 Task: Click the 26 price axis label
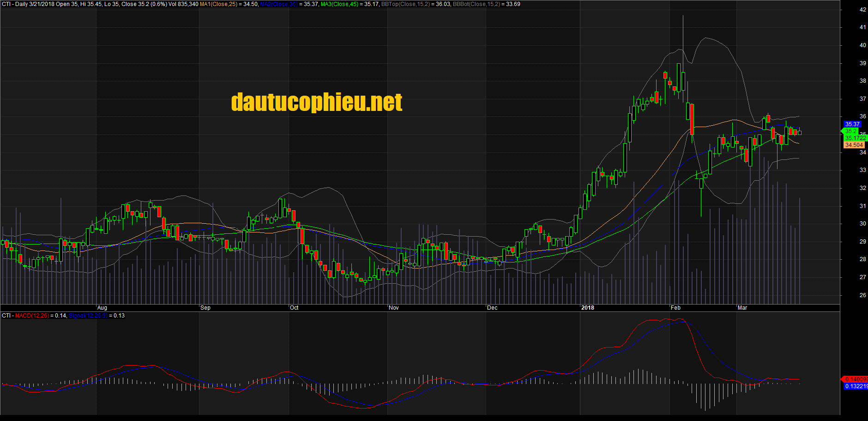click(862, 295)
